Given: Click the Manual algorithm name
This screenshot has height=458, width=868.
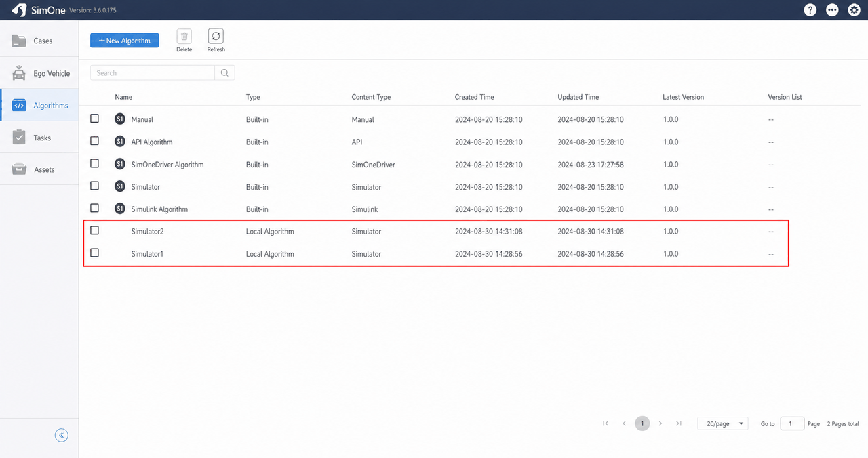Looking at the screenshot, I should click(x=142, y=119).
